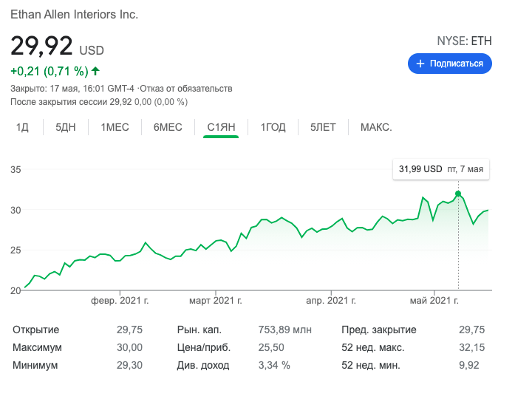
Task: Click the После закрытия сессии line
Action: click(x=99, y=102)
